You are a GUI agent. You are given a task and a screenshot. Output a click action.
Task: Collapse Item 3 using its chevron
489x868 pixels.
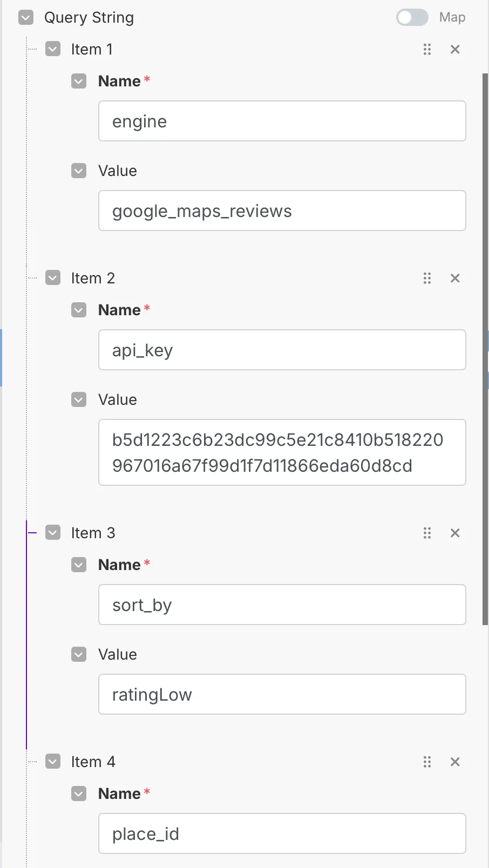[x=53, y=533]
